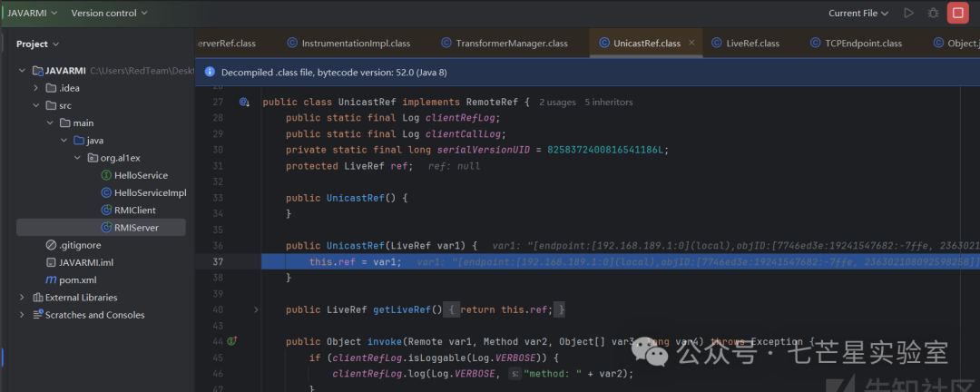Click the 'Decompiled .class file' banner text
Screen dimensions: 980x392
[334, 73]
